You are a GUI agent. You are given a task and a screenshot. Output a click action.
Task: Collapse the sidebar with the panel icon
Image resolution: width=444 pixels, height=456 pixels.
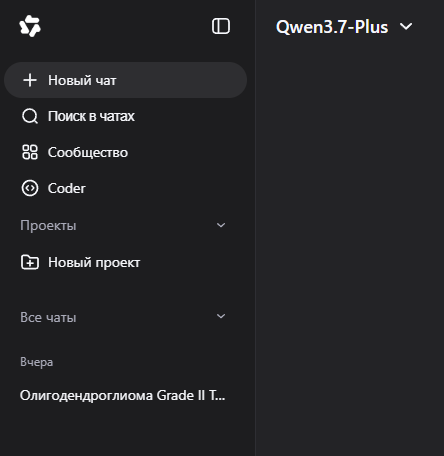point(221,26)
